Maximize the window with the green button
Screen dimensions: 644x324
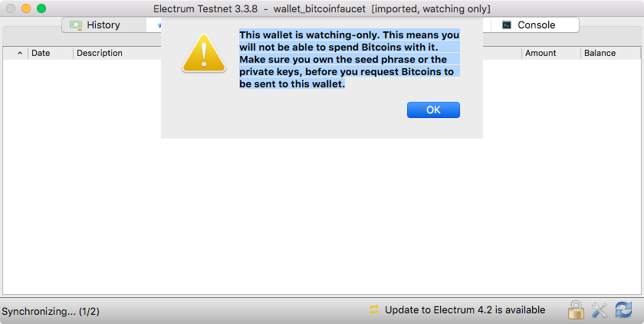(x=41, y=8)
